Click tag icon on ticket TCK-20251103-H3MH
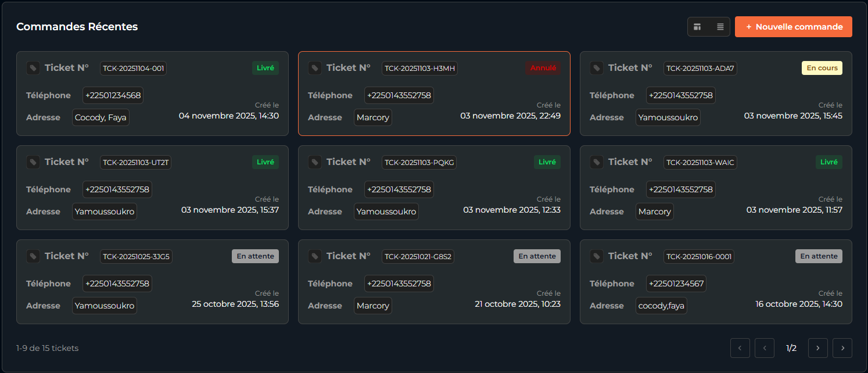868x373 pixels. [315, 68]
